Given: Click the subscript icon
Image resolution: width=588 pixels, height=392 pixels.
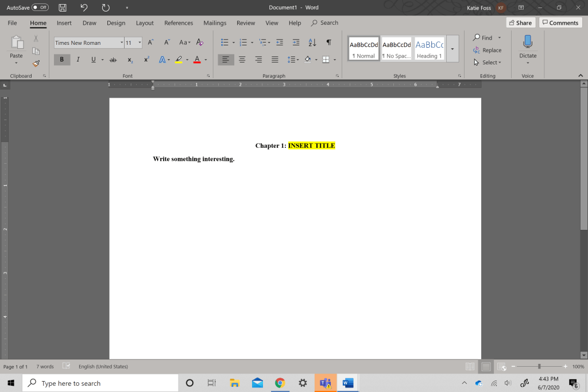Looking at the screenshot, I should pos(130,60).
